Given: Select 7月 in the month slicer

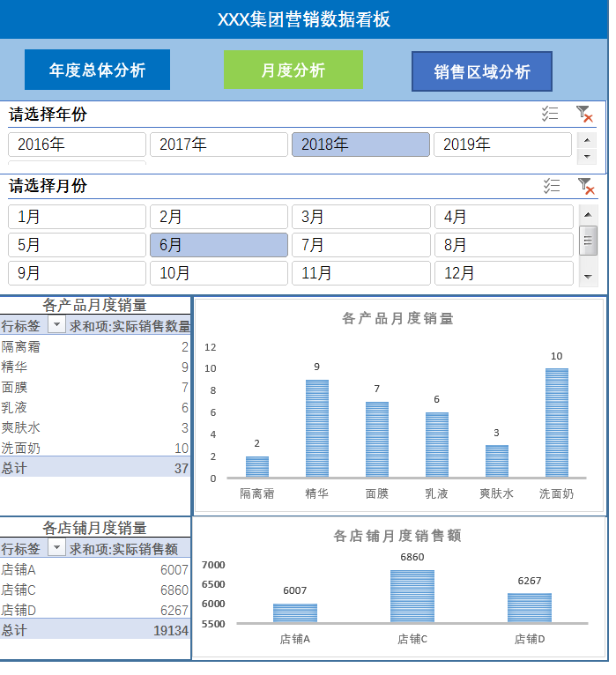Looking at the screenshot, I should pyautogui.click(x=361, y=245).
